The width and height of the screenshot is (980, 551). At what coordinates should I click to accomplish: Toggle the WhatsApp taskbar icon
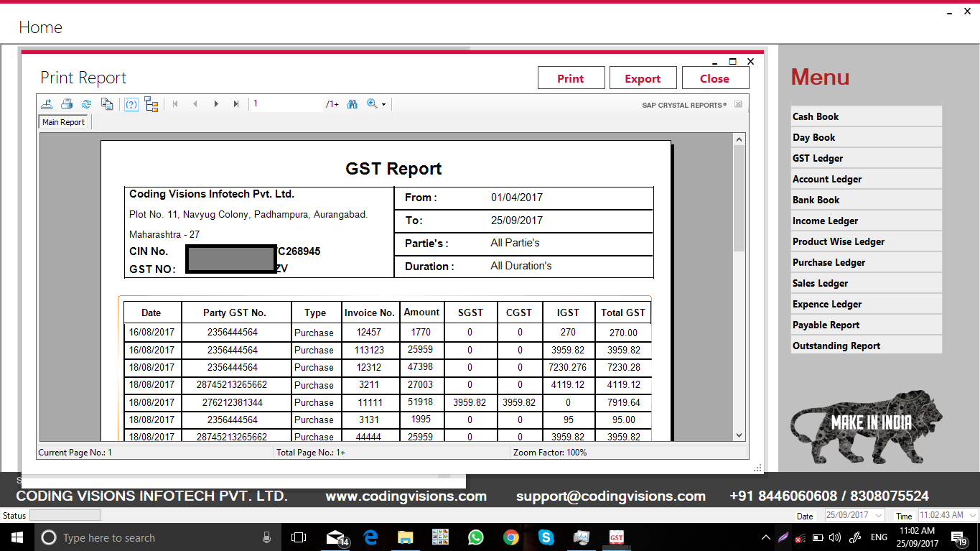[476, 537]
